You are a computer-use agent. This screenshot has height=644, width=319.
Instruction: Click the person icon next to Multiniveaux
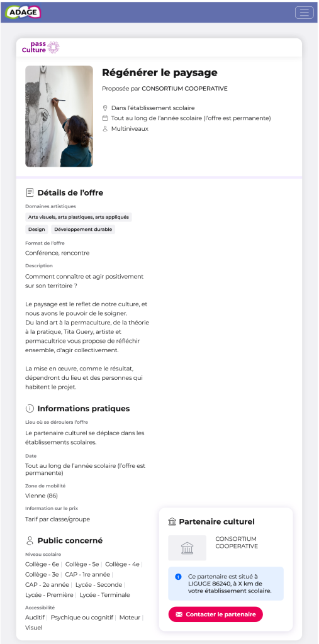(105, 128)
